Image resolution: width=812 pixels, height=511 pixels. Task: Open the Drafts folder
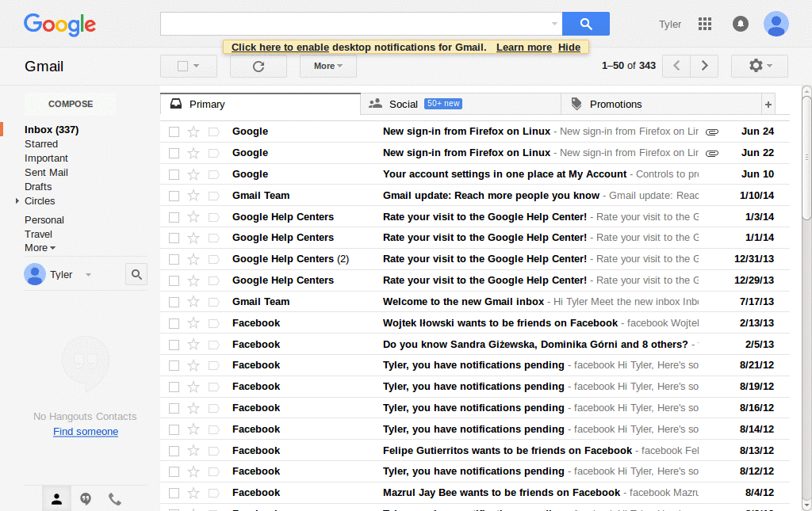pyautogui.click(x=38, y=187)
